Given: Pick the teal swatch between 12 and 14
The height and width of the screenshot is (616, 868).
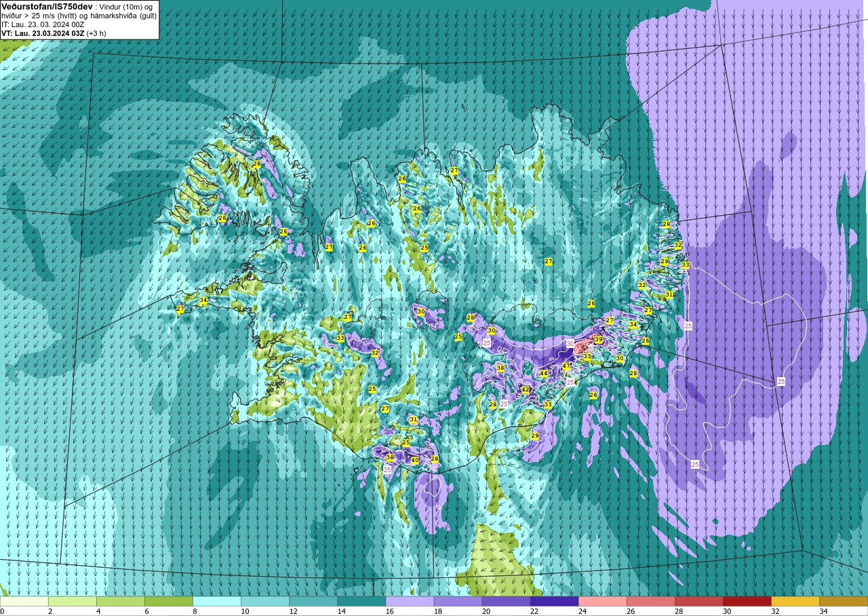Looking at the screenshot, I should 313,601.
